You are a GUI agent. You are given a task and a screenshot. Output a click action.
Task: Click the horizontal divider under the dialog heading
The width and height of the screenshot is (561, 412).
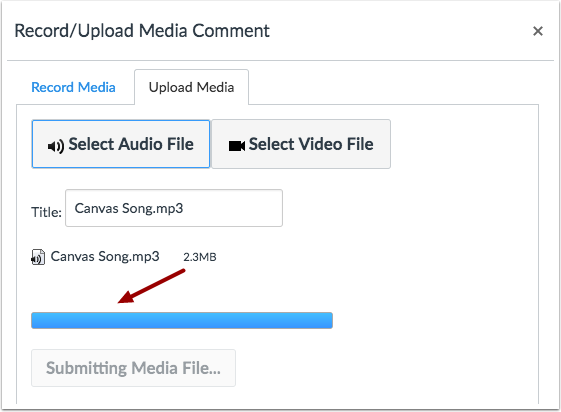pos(280,60)
